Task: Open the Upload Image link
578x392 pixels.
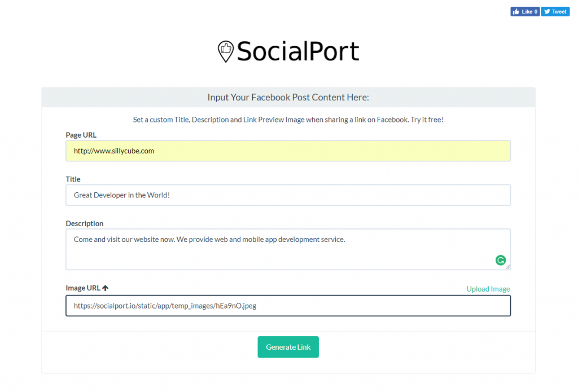Action: 488,289
